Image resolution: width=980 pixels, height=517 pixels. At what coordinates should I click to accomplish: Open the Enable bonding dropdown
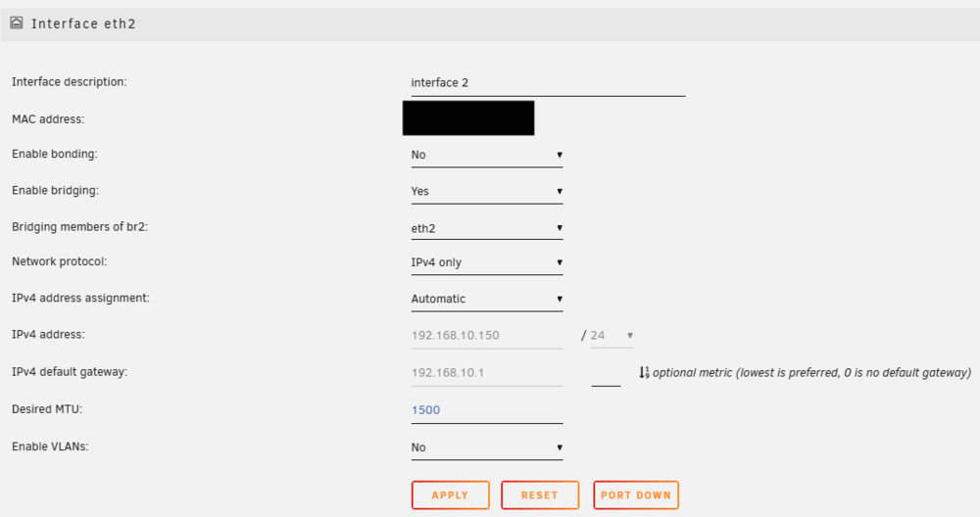(x=487, y=155)
